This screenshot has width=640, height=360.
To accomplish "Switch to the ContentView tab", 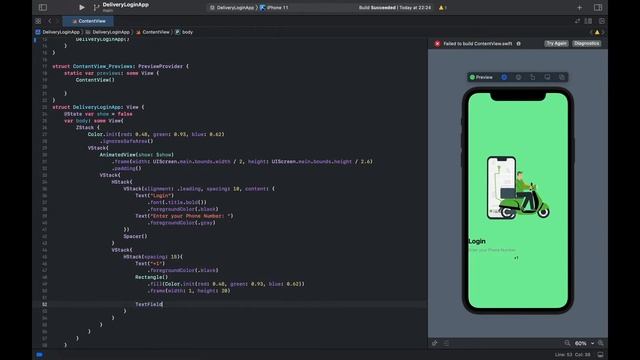I will 89,21.
